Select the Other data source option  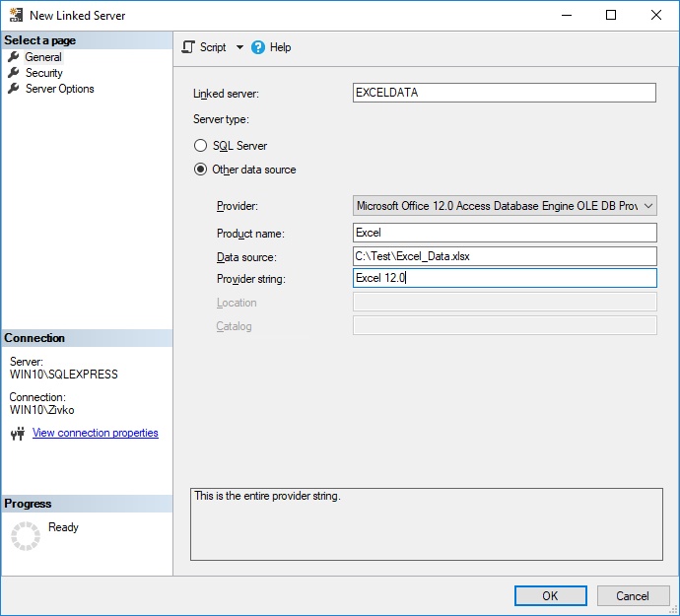tap(201, 170)
